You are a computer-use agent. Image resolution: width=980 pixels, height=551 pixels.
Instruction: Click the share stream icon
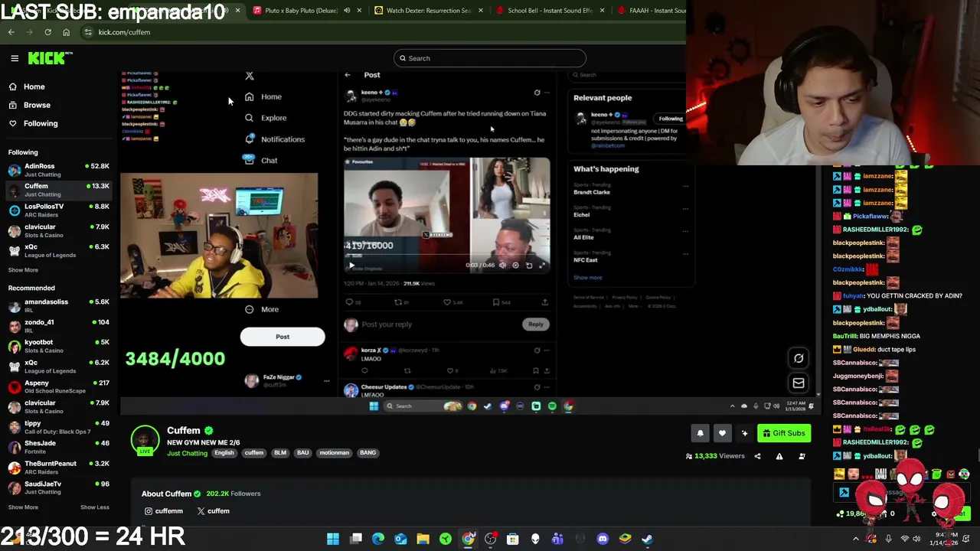(x=757, y=456)
